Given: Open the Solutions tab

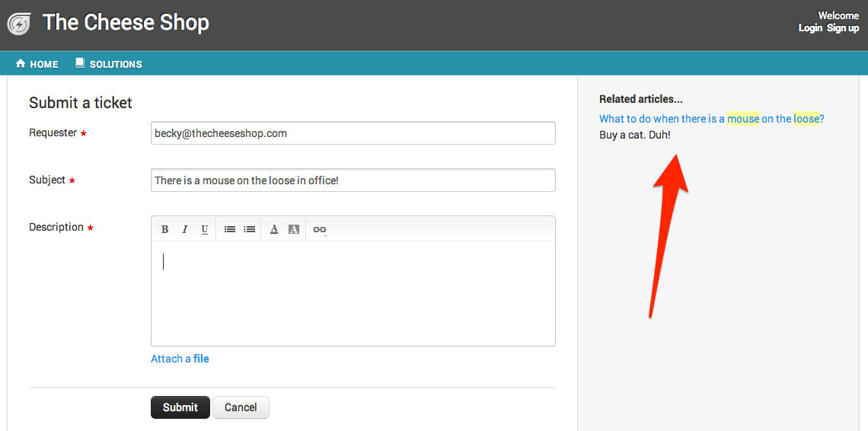Looking at the screenshot, I should [x=109, y=64].
